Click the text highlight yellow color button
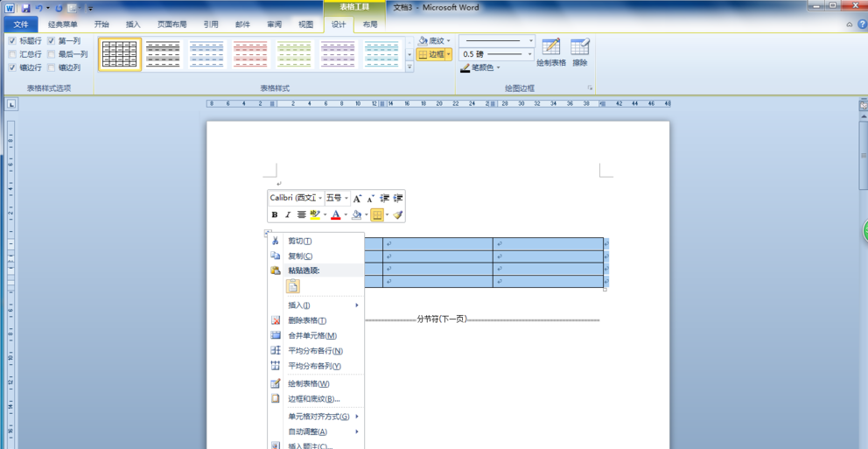Image resolution: width=868 pixels, height=449 pixels. pos(315,214)
